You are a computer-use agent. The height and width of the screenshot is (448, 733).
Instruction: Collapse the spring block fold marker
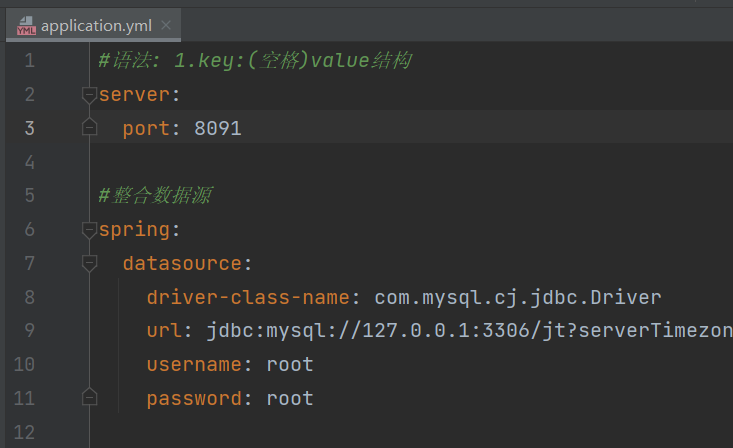pyautogui.click(x=89, y=230)
